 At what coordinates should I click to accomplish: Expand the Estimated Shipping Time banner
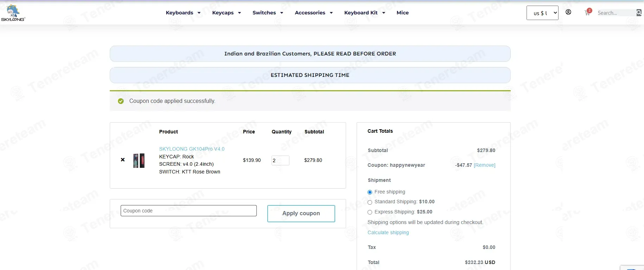pos(310,75)
